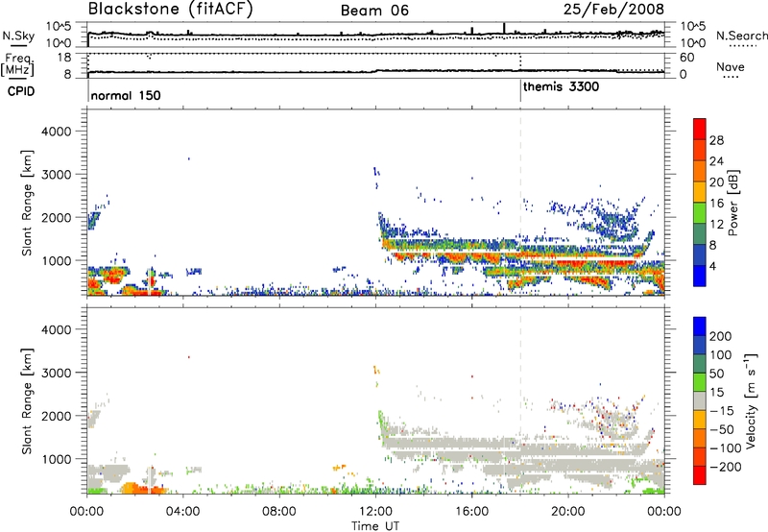This screenshot has height=532, width=768.
Task: Click the 8–12 dB teal Power colorbar segment
Action: 700,233
